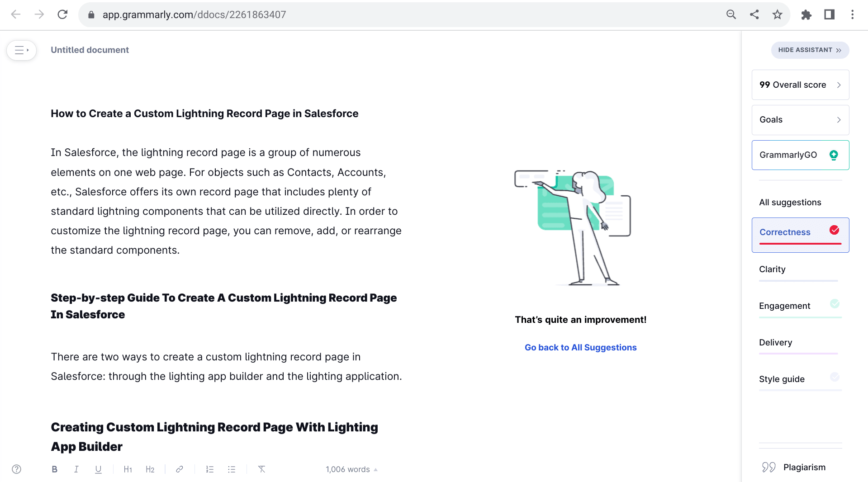Expand the word count menu
The image size is (868, 482).
[x=351, y=469]
